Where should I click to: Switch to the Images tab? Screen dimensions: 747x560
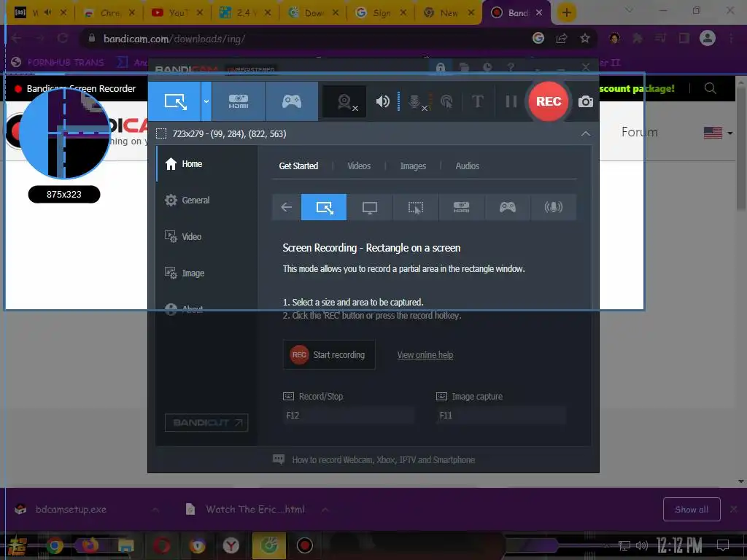pos(413,166)
